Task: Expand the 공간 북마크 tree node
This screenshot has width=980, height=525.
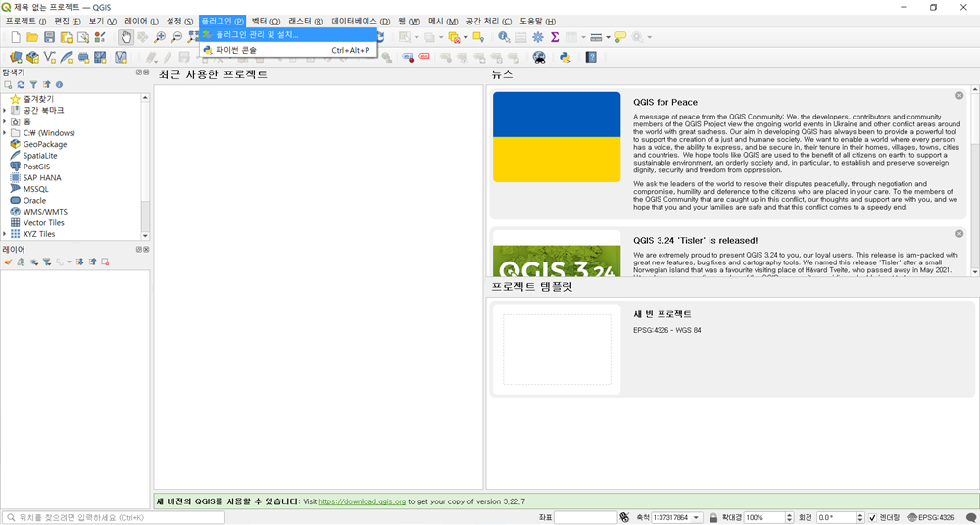Action: tap(4, 110)
